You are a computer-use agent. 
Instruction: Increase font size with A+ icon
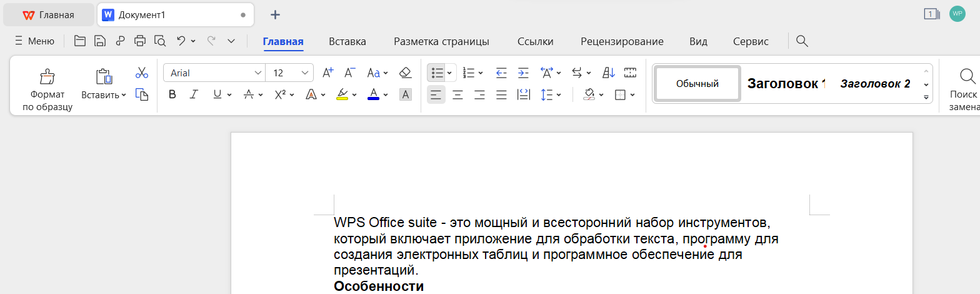[328, 73]
